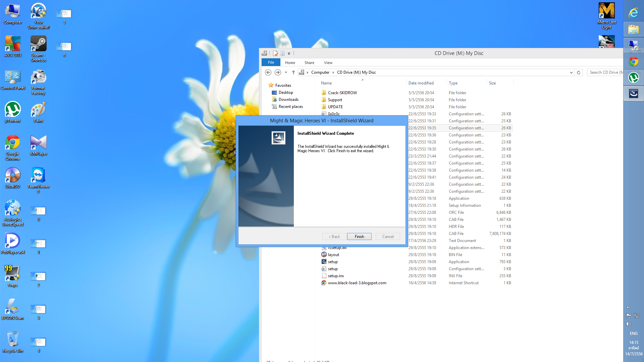Viewport: 644px width, 362px height.
Task: Click Internet Explorer icon in taskbar
Action: click(633, 13)
